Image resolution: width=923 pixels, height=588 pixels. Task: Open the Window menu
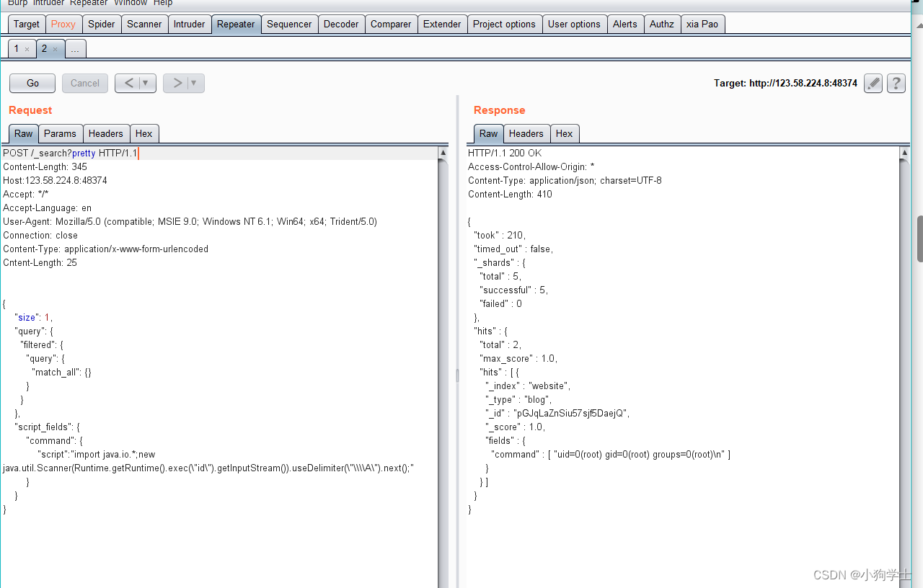coord(131,3)
